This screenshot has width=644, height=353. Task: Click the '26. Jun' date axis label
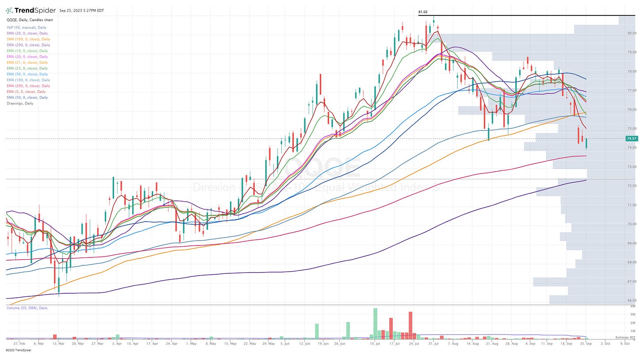click(340, 343)
